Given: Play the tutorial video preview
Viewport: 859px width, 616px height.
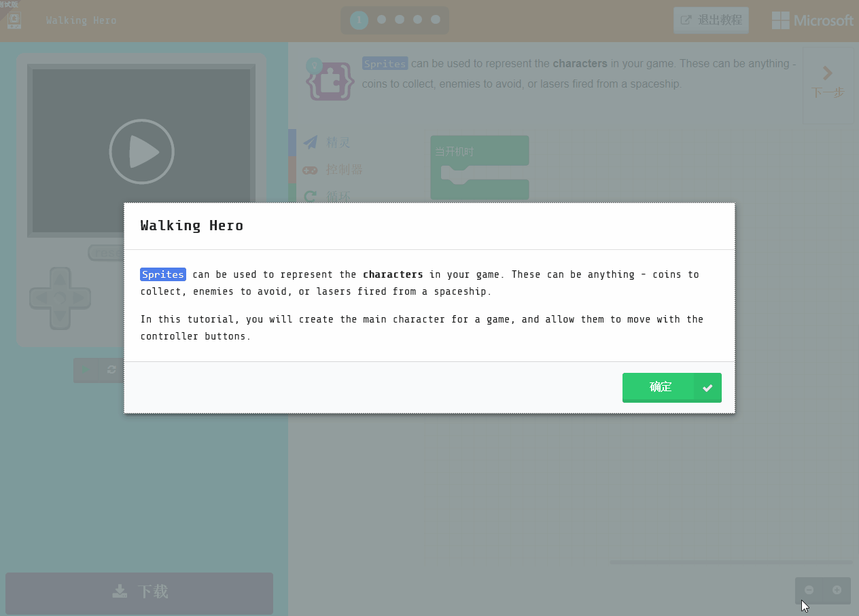Looking at the screenshot, I should (141, 151).
